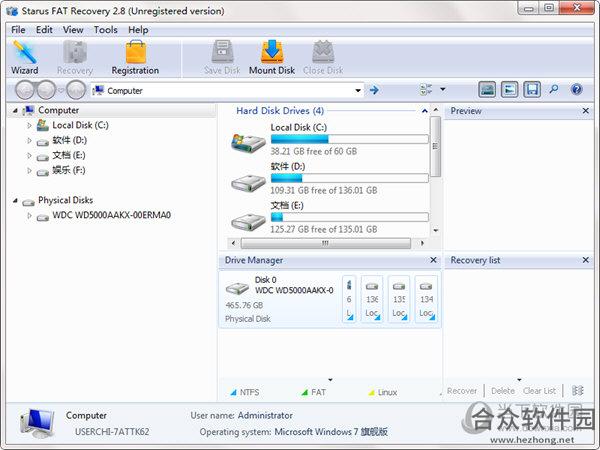Open the Tools menu
This screenshot has height=450, width=600.
(x=106, y=30)
